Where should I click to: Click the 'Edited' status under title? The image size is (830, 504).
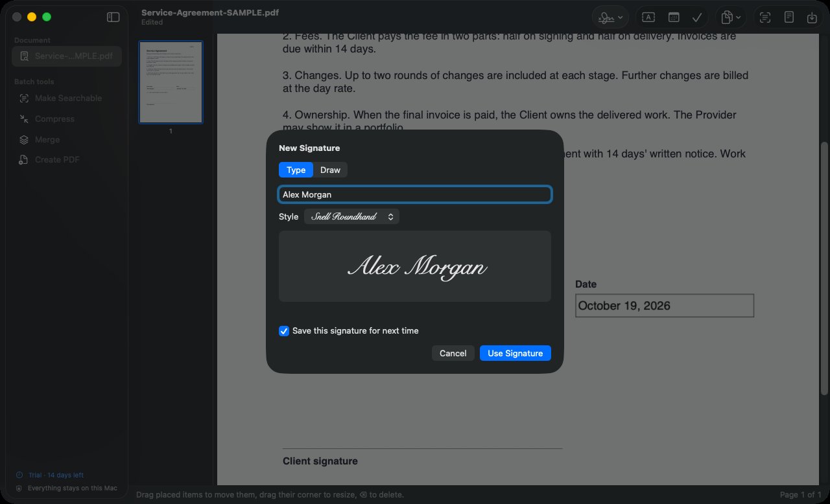tap(152, 22)
